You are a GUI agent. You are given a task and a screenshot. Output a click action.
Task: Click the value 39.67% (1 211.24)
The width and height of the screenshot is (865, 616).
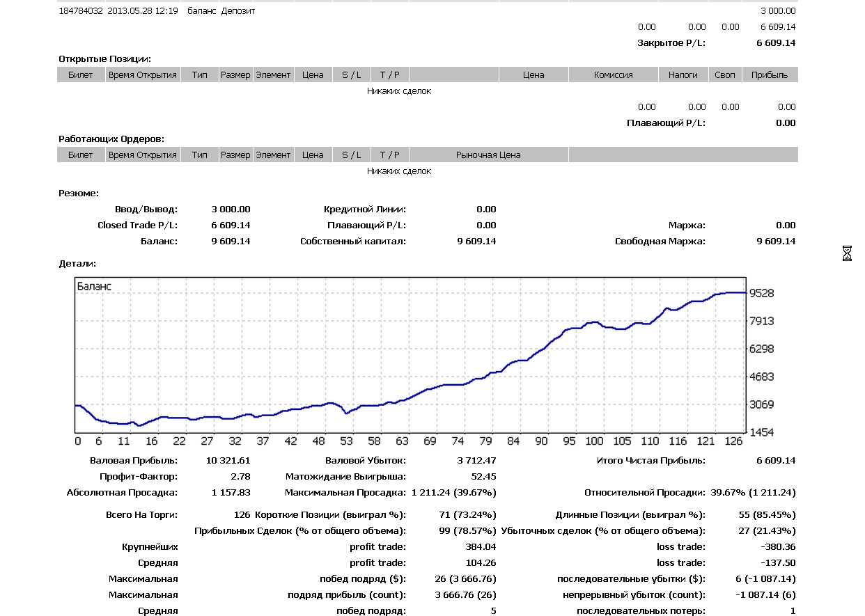point(753,492)
